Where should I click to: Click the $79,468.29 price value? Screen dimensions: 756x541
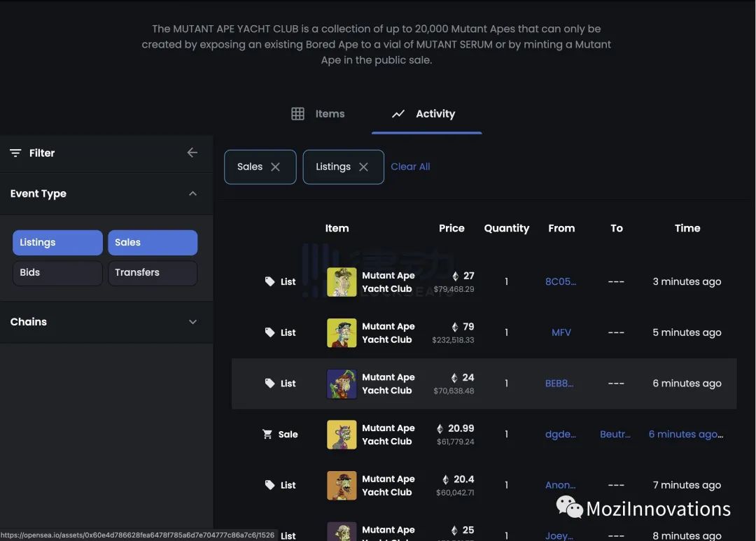point(454,289)
